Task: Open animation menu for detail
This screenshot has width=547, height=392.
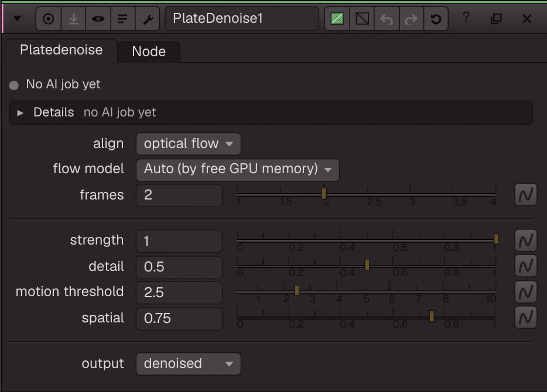Action: point(526,266)
